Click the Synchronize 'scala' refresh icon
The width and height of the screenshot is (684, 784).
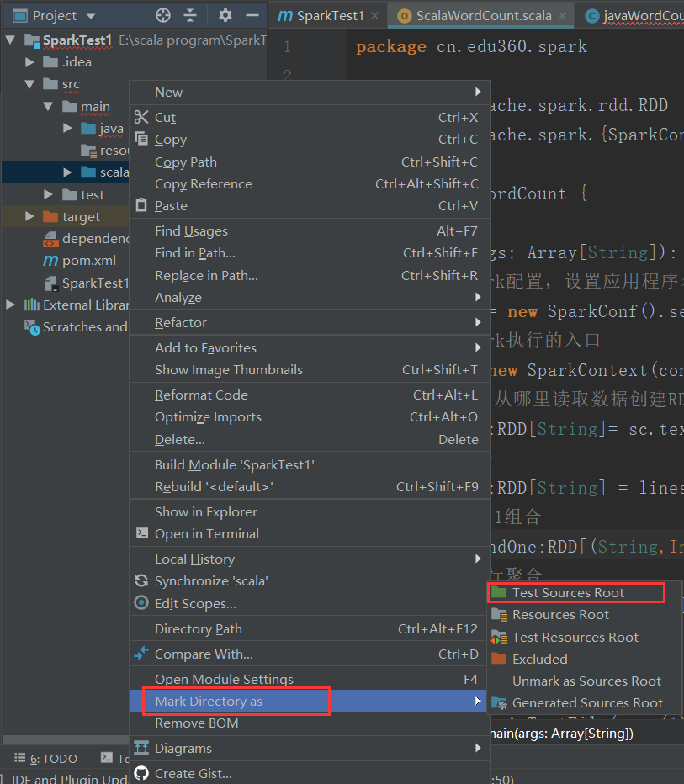click(141, 580)
